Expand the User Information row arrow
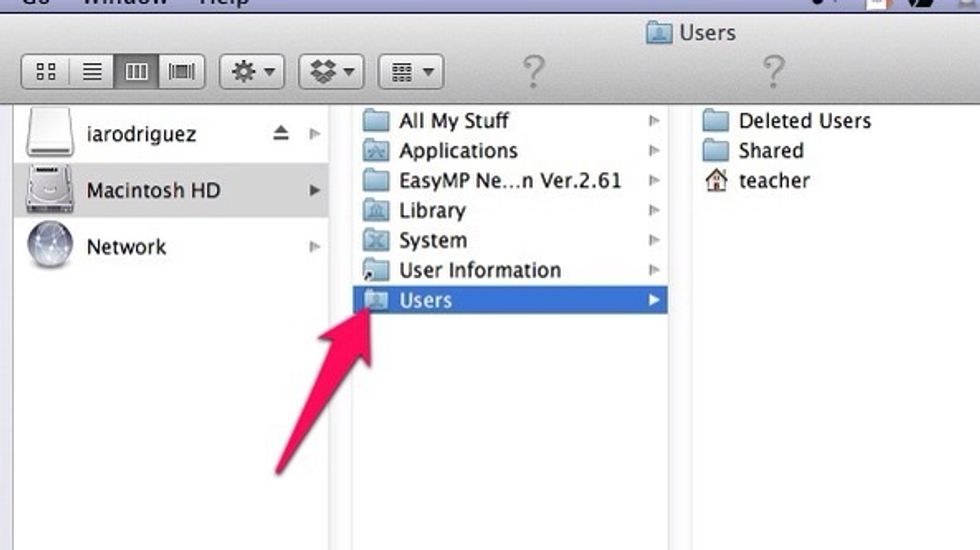This screenshot has height=550, width=980. pos(654,270)
